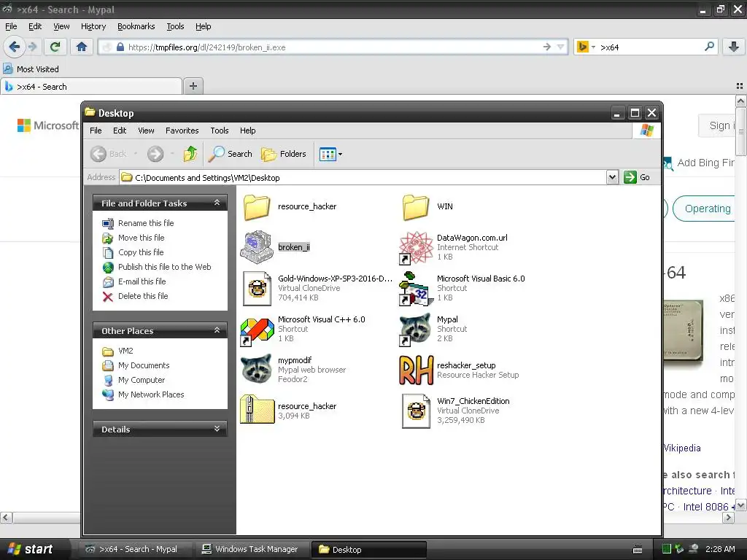Click Rename this file
747x560 pixels.
[x=146, y=223]
